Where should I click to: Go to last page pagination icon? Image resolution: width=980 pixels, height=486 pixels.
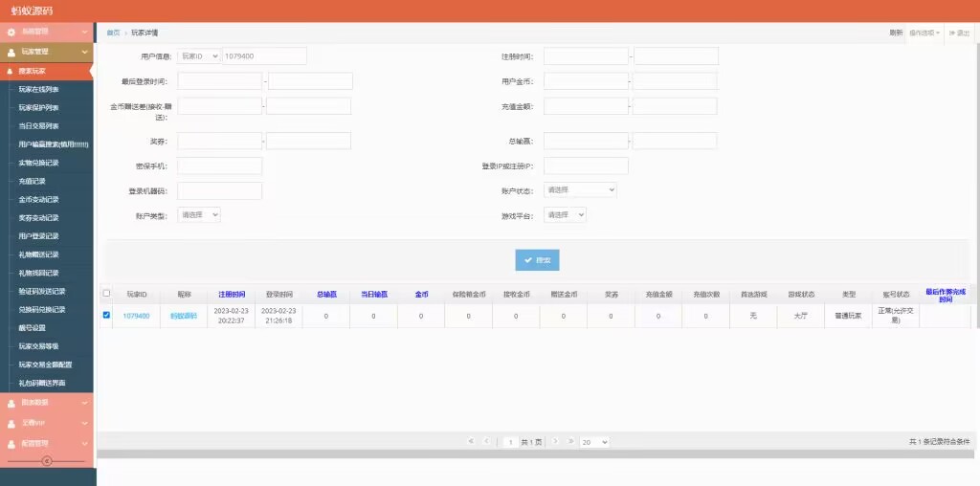pyautogui.click(x=571, y=441)
